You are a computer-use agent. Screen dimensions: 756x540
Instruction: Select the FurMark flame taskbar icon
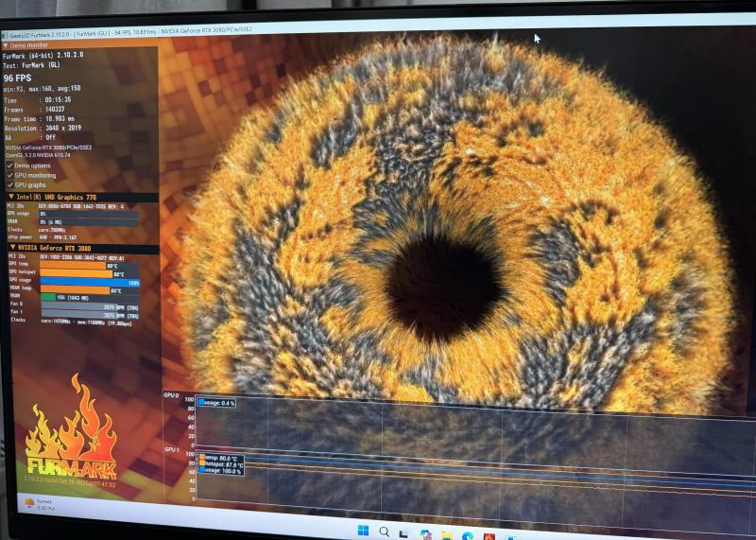click(489, 537)
